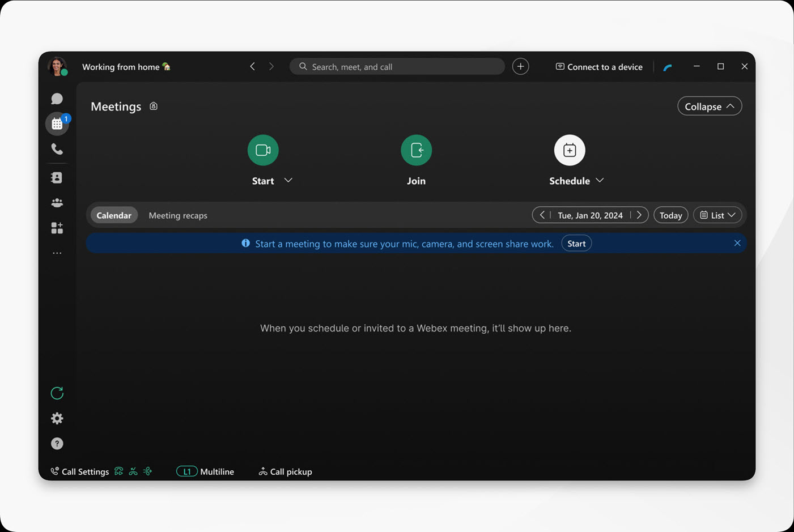This screenshot has height=532, width=794.
Task: Expand the Start dropdown arrow
Action: coord(288,180)
